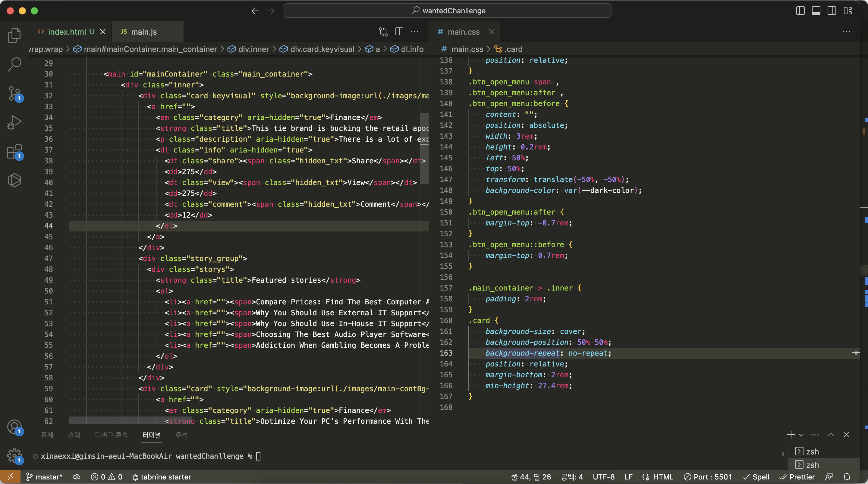
Task: Expand the div.card.keyvisual breadcrumb
Action: (317, 49)
